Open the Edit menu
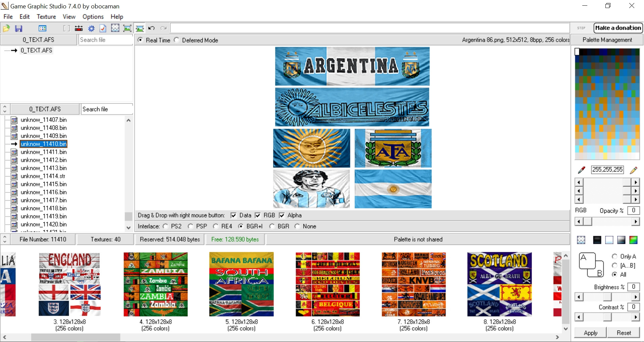644x342 pixels. (24, 17)
